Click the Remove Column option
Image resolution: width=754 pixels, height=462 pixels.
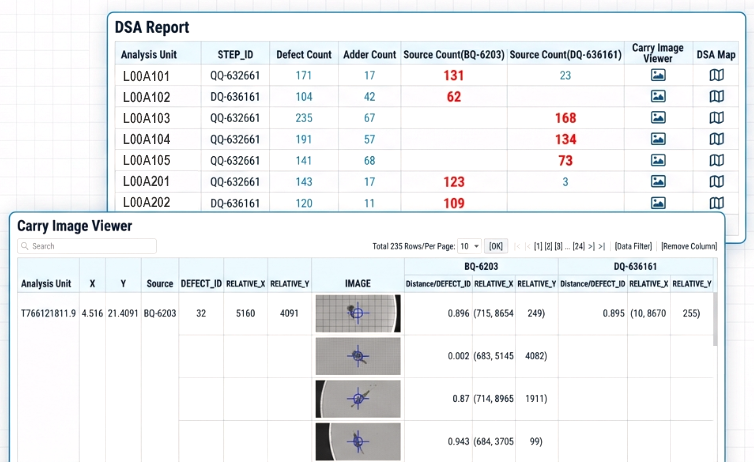(x=688, y=246)
